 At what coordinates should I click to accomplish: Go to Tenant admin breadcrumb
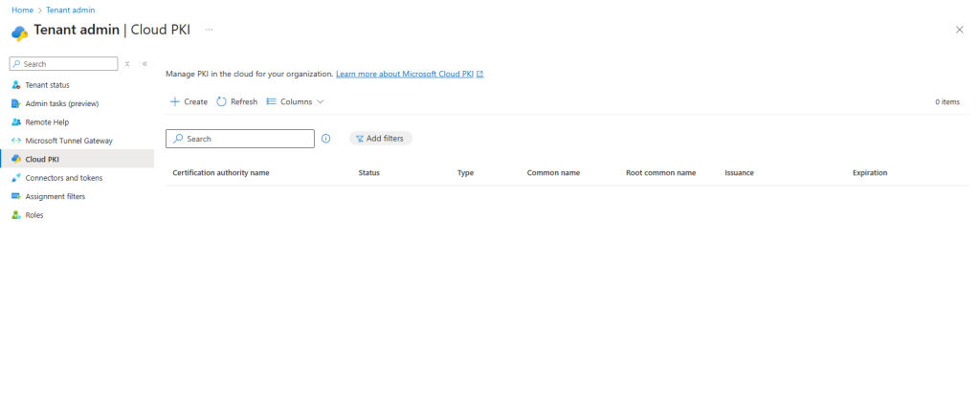tap(71, 10)
